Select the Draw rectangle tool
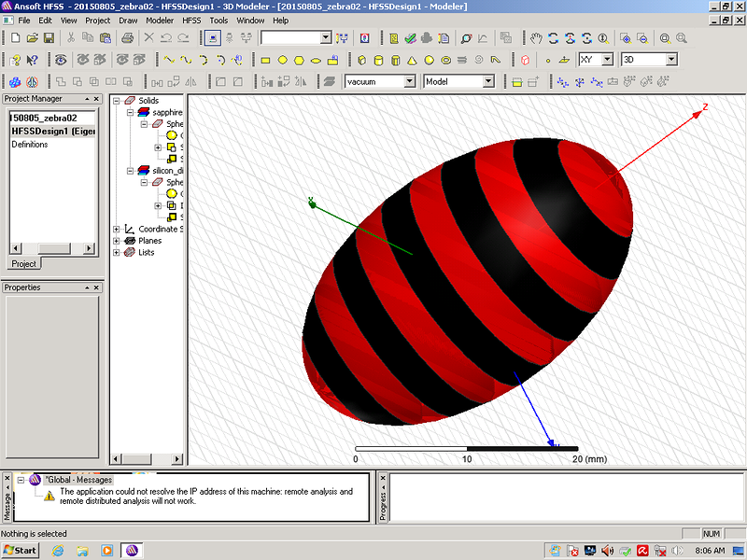This screenshot has width=747, height=560. 265,60
